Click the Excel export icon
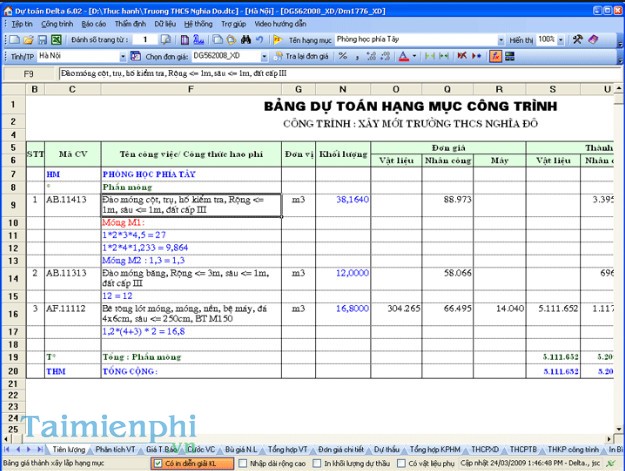Viewport: 625px width, 471px height. (x=57, y=39)
